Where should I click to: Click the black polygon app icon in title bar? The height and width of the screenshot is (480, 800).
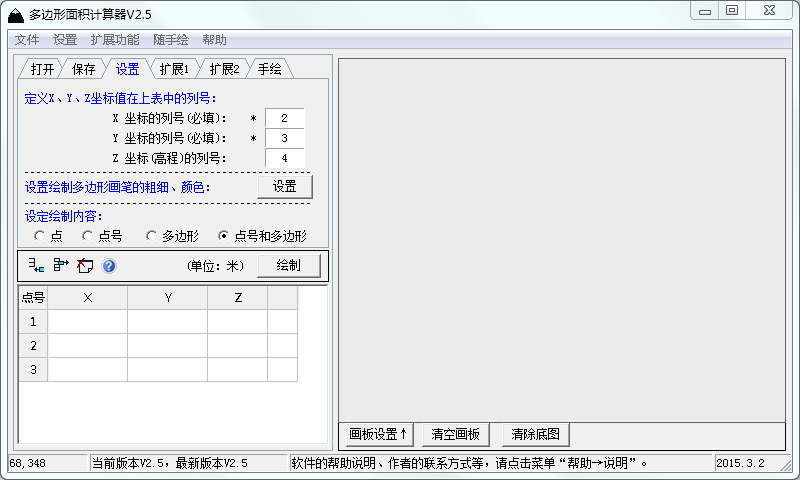pyautogui.click(x=16, y=15)
